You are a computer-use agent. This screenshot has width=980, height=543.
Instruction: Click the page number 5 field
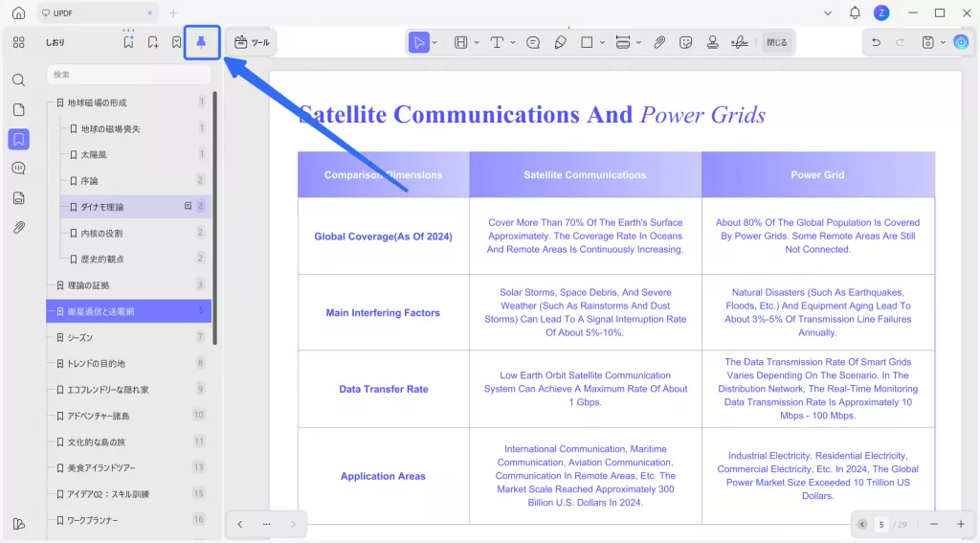point(881,524)
